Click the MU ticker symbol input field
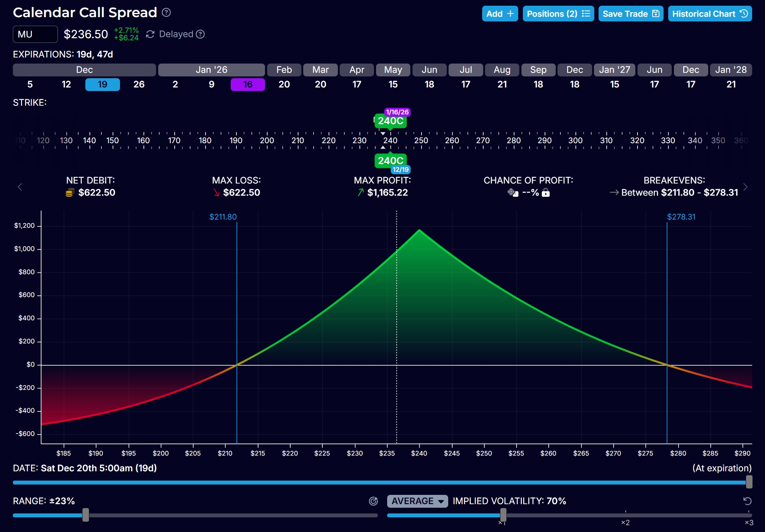 [x=35, y=34]
